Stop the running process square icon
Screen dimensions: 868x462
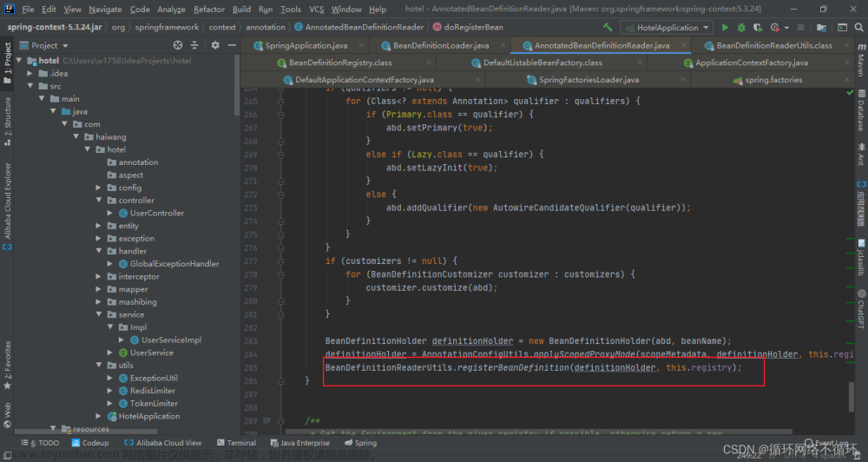click(800, 27)
